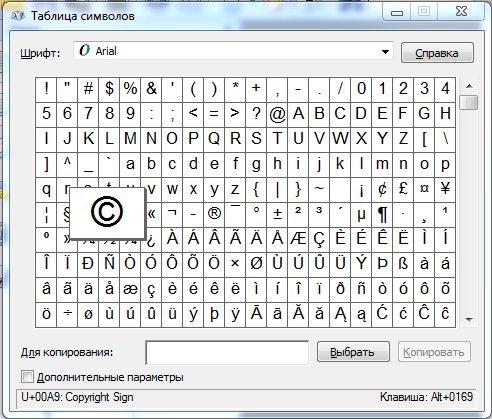This screenshot has width=492, height=419.
Task: Close the Таблица символов window
Action: [x=461, y=12]
